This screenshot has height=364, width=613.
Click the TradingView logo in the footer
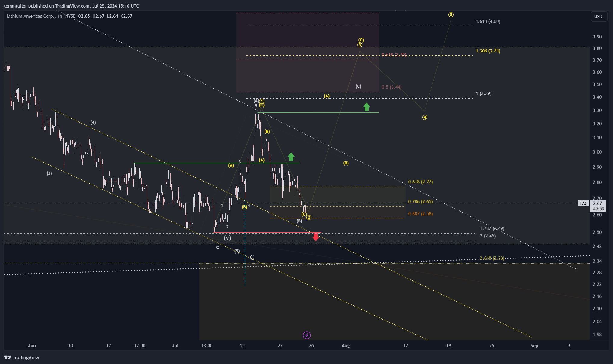pyautogui.click(x=21, y=357)
